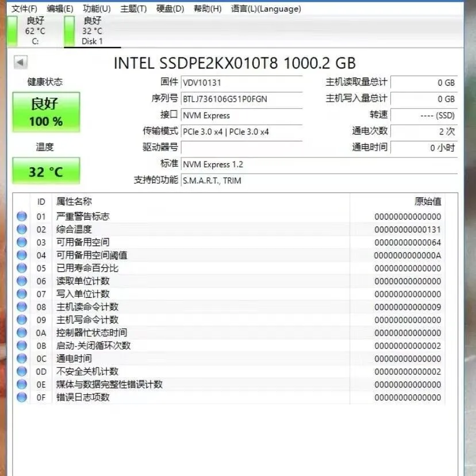
Task: Click the previous disk arrow button
Action: (x=21, y=63)
